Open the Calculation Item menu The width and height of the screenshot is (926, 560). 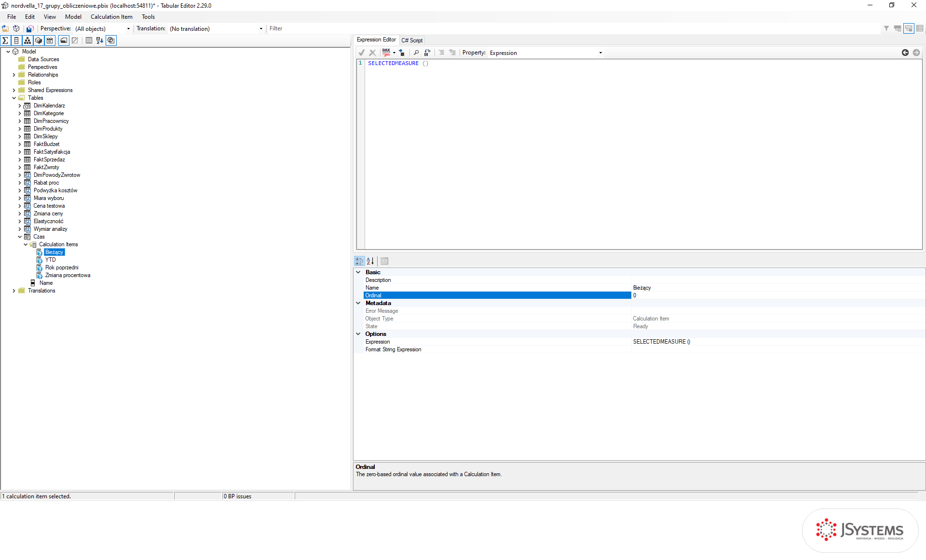coord(111,17)
